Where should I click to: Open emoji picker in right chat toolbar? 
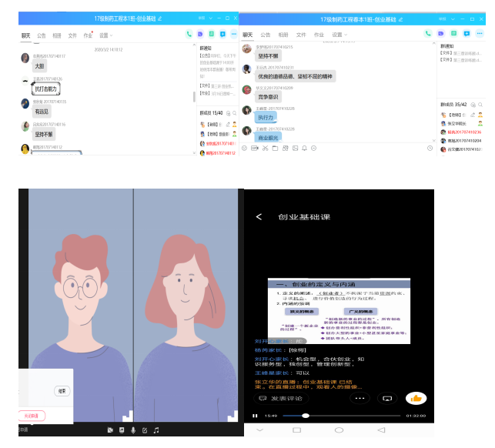(245, 148)
